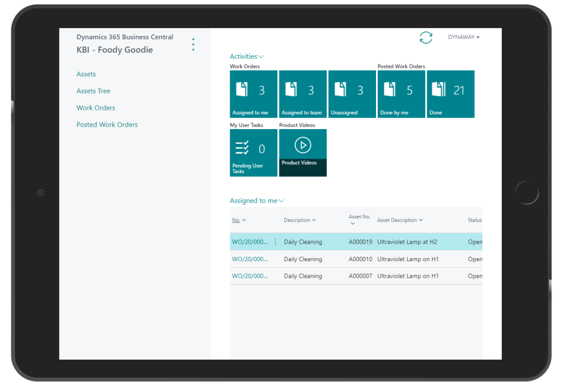Navigate to Assets in the sidebar

tap(86, 74)
